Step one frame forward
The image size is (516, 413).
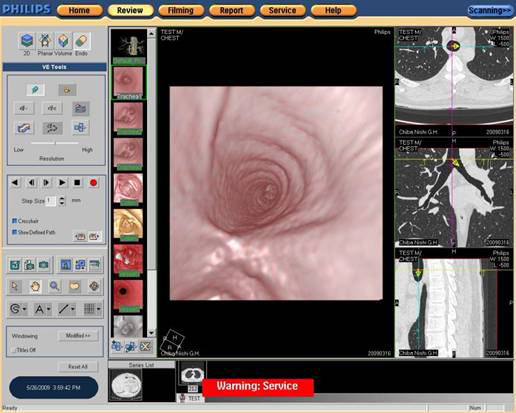[46, 183]
